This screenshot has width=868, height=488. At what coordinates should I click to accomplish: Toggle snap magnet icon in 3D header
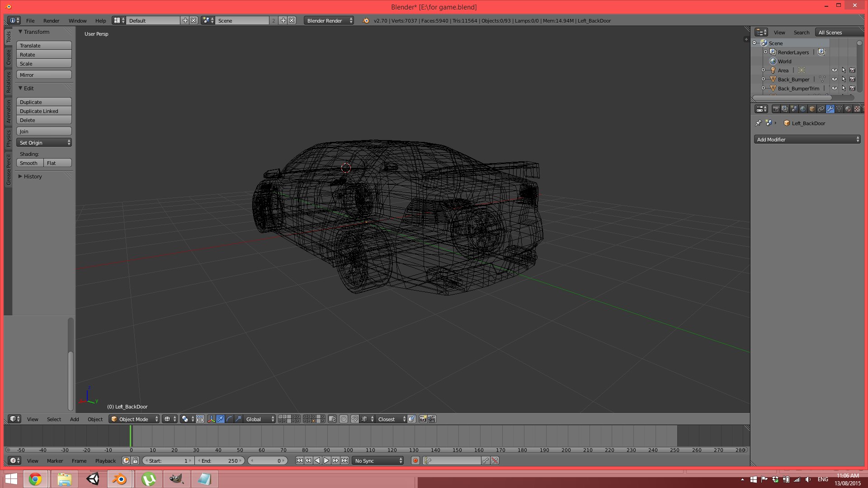point(355,419)
